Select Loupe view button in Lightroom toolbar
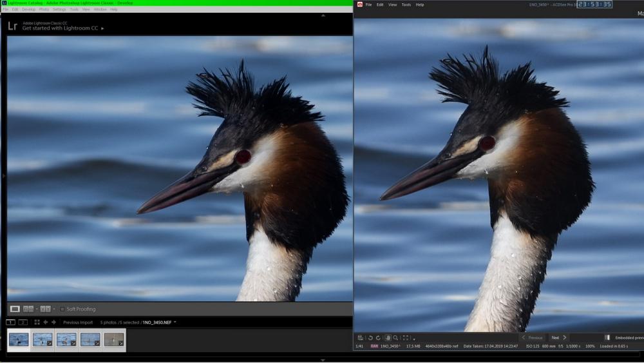644x363 pixels. pos(15,309)
